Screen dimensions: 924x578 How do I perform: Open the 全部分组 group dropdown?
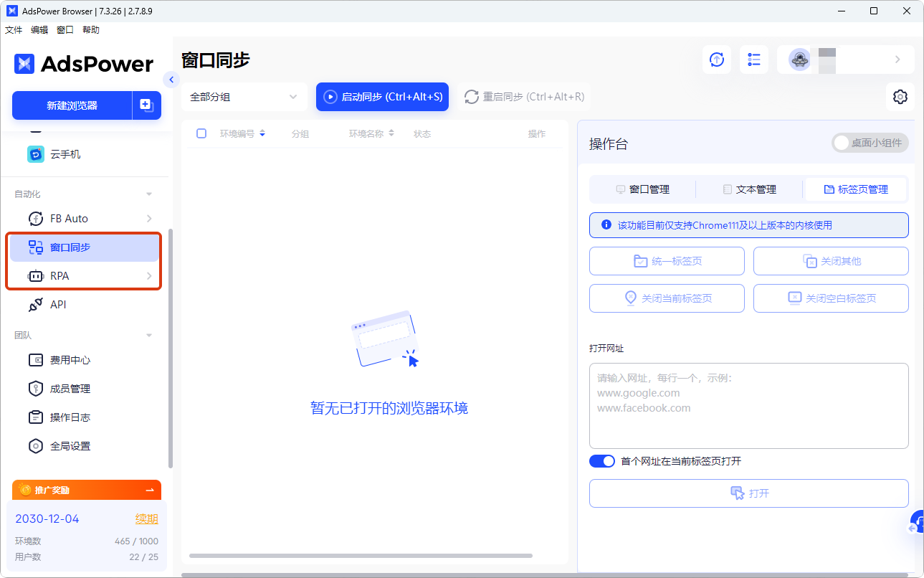pyautogui.click(x=244, y=97)
